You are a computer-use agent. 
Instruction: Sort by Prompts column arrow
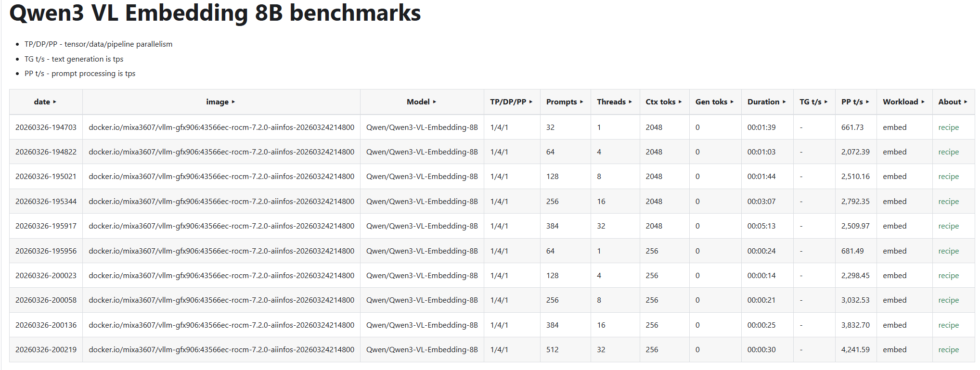coord(581,102)
